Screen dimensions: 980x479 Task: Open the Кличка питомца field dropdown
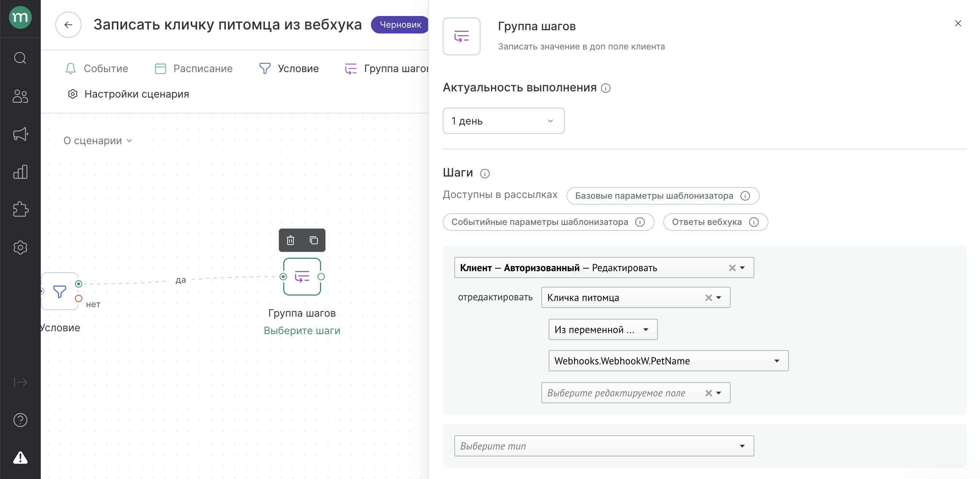point(635,297)
